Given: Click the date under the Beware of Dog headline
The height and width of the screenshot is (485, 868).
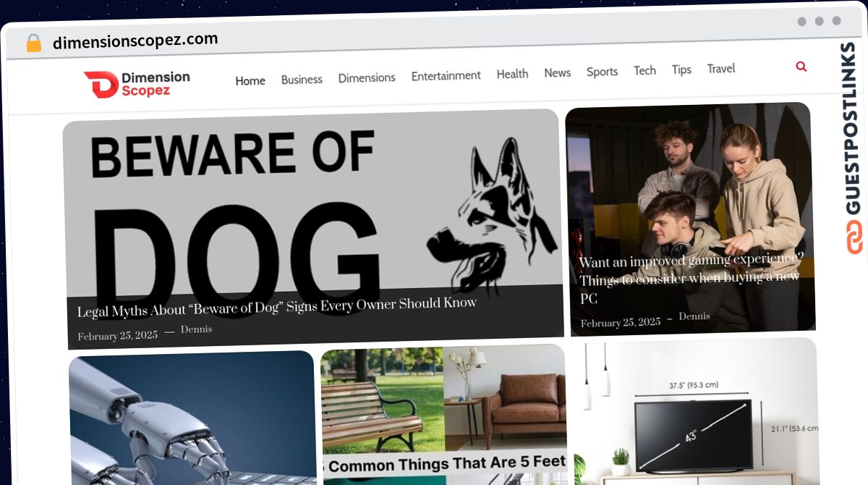Looking at the screenshot, I should tap(118, 336).
